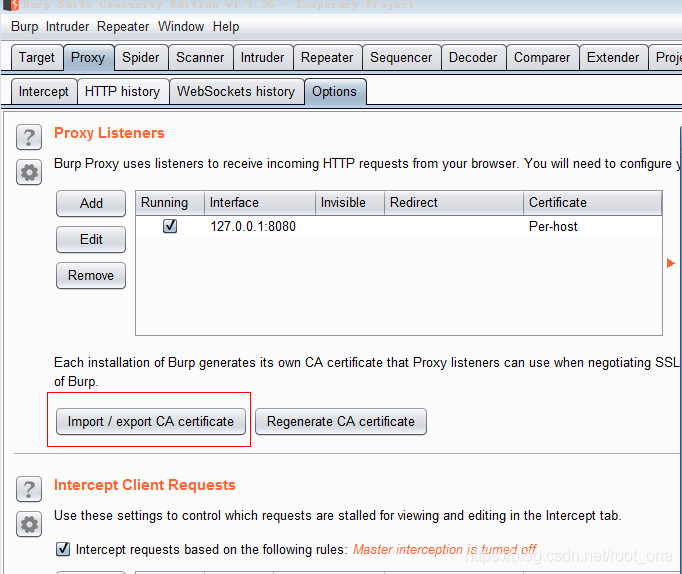Open Intercept Client Requests help icon
Viewport: 682px width, 574px height.
(x=29, y=489)
